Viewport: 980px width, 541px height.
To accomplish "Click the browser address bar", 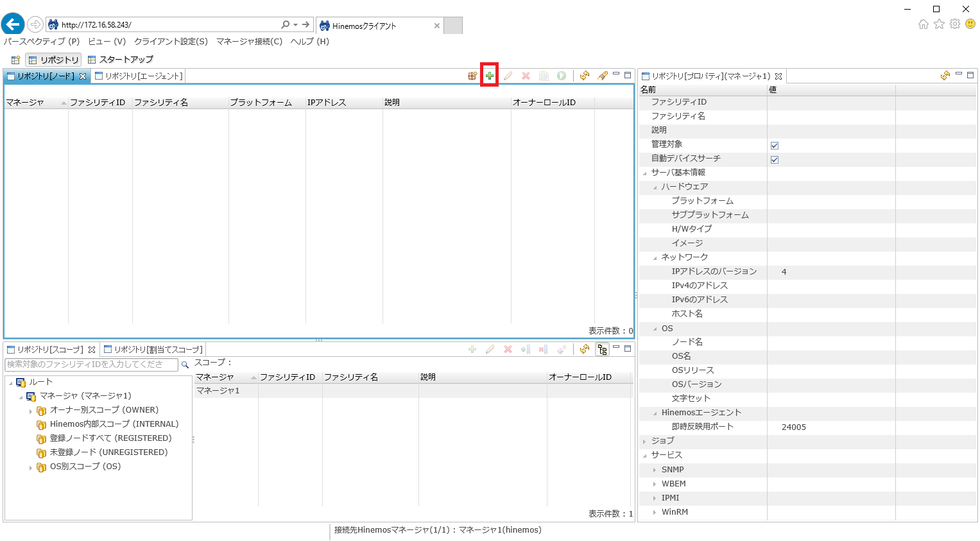I will point(169,24).
